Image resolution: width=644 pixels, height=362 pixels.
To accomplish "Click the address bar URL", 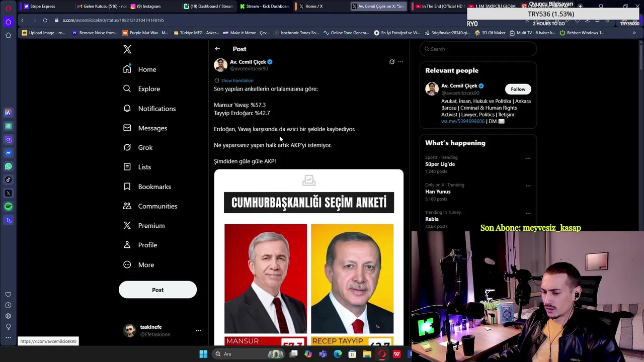I will tap(113, 20).
